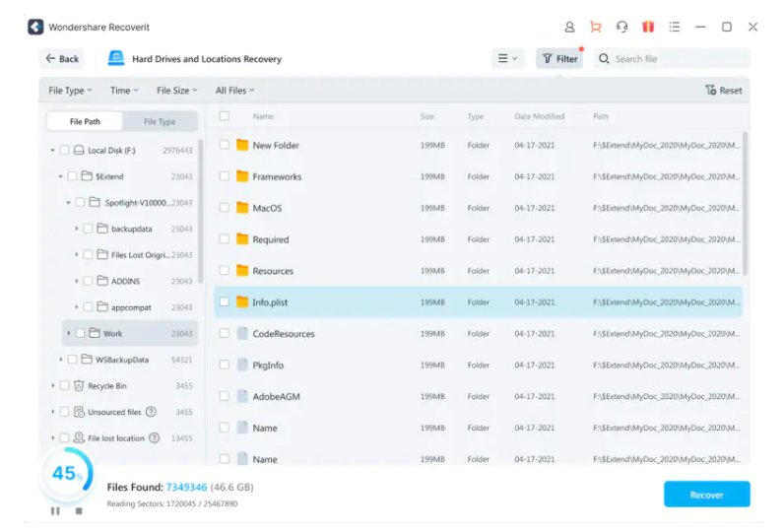Image resolution: width=784 pixels, height=532 pixels.
Task: Go back using the Back button
Action: pos(61,59)
